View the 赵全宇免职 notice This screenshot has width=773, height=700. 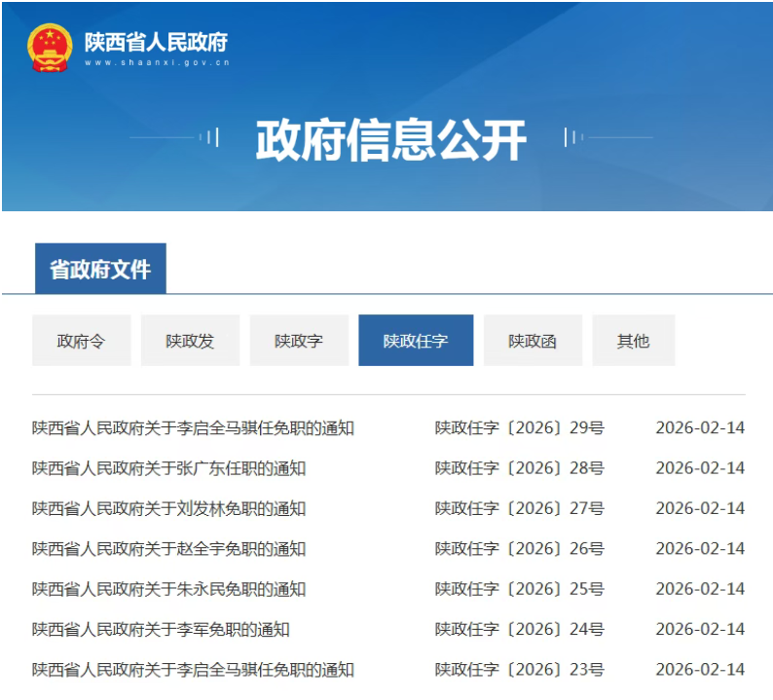168,549
